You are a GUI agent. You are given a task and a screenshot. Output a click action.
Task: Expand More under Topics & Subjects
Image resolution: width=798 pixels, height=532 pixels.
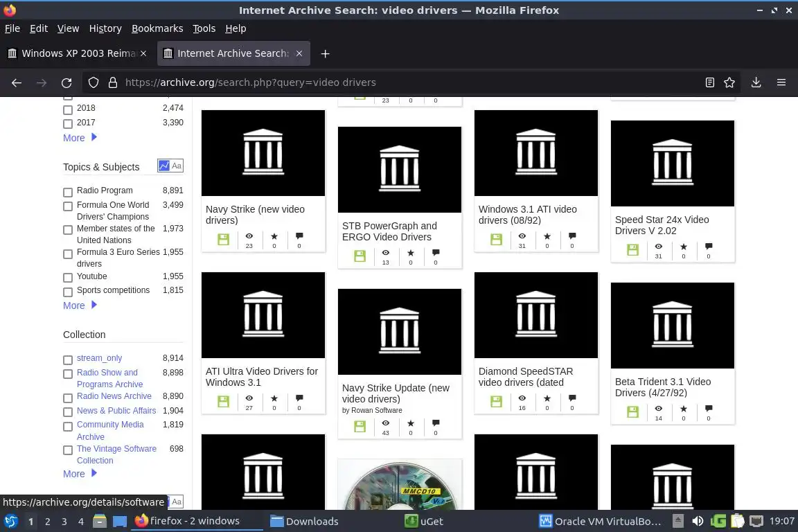[x=80, y=305]
